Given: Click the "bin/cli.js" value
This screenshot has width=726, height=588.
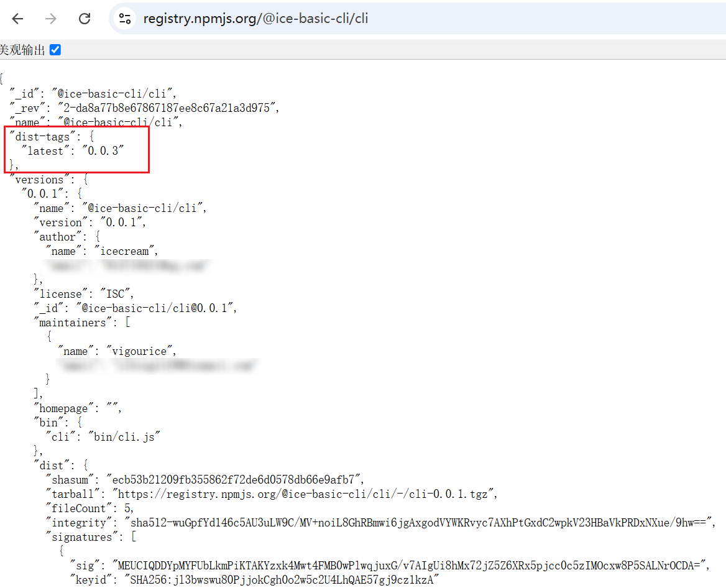Looking at the screenshot, I should tap(124, 437).
